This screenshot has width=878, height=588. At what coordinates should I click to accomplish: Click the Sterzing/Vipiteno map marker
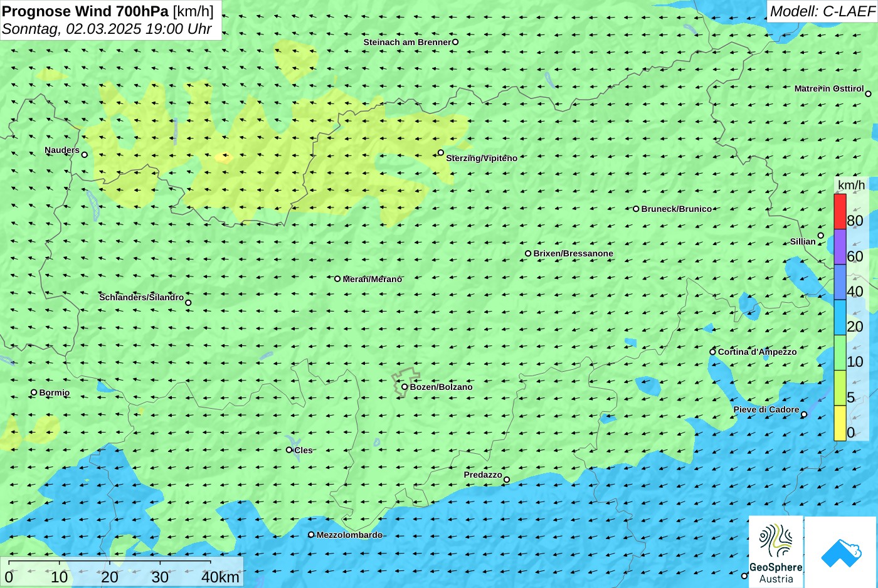tap(440, 152)
